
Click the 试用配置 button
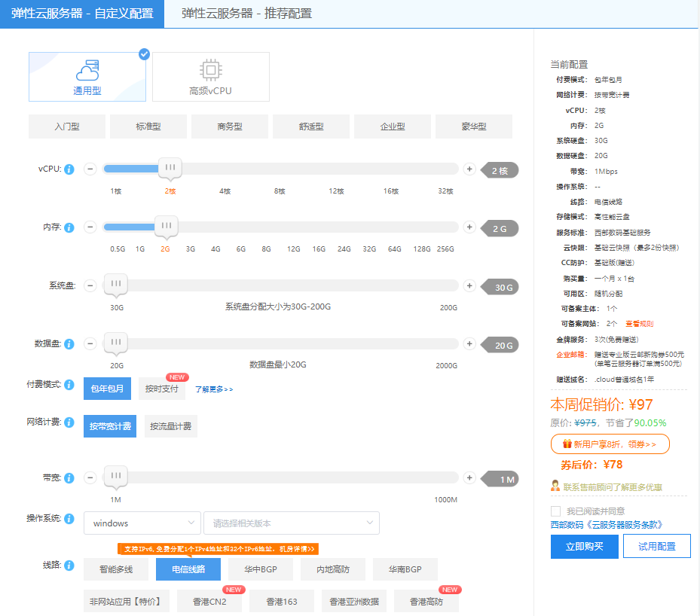[x=657, y=547]
